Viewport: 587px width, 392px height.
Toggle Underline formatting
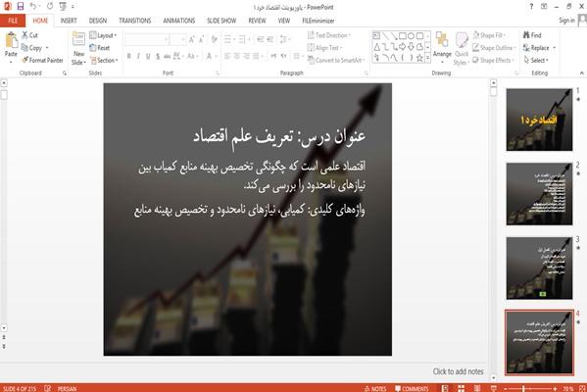(x=148, y=56)
